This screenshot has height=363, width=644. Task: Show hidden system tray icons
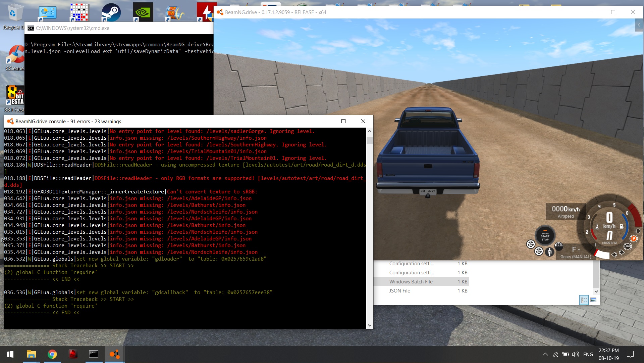(545, 354)
